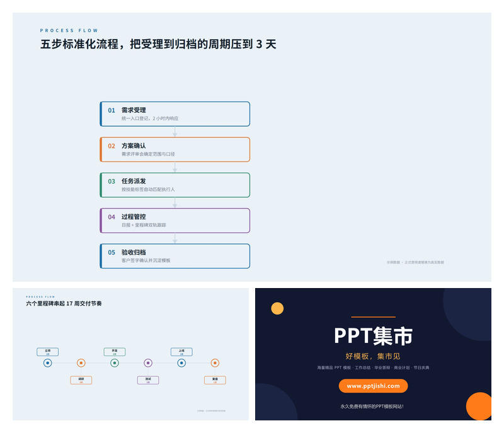Click the main slide title 五步标准化流程
Screen dimensions: 504x433
pyautogui.click(x=158, y=44)
